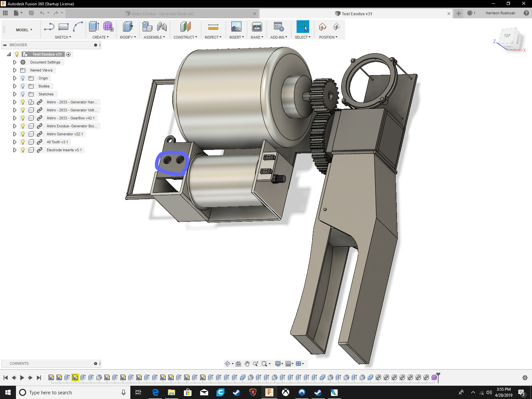The height and width of the screenshot is (399, 532).
Task: Open the File menu icon
Action: coord(16,13)
